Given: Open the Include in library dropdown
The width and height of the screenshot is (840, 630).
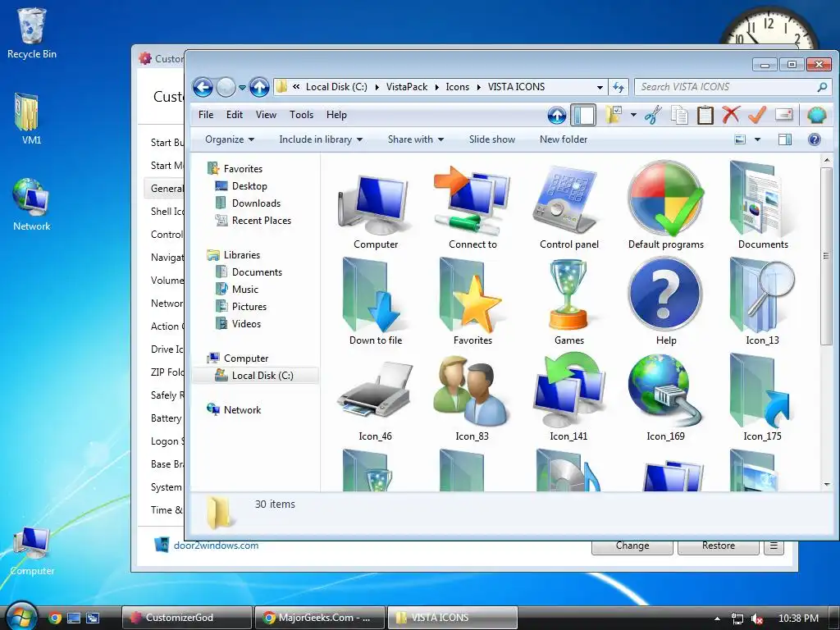Looking at the screenshot, I should 321,139.
